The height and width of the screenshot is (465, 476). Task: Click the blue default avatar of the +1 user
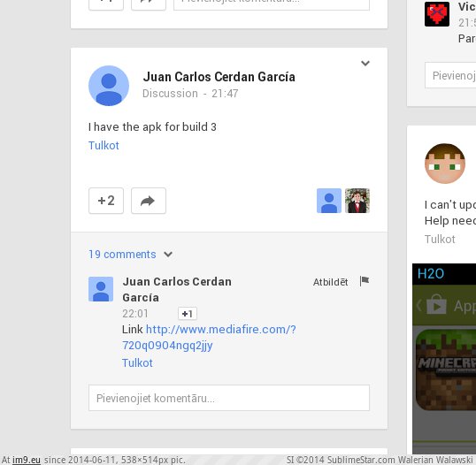[x=329, y=201]
